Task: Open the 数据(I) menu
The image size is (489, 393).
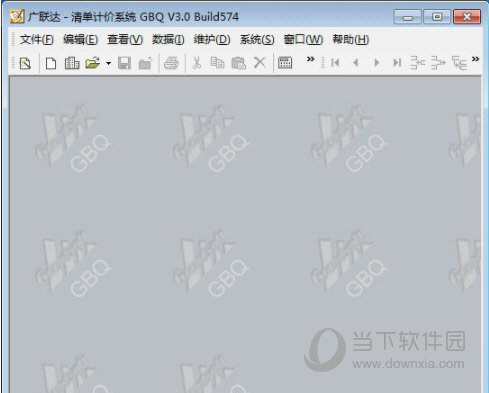Action: coord(168,40)
